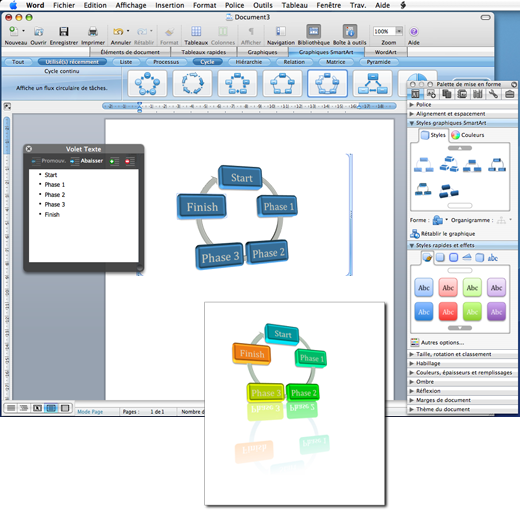Switch to the WordArt tab
The width and height of the screenshot is (520, 510).
386,52
